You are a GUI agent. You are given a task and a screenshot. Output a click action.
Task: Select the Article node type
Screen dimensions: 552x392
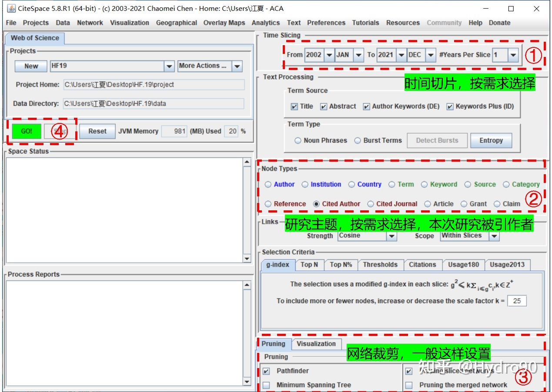click(428, 204)
